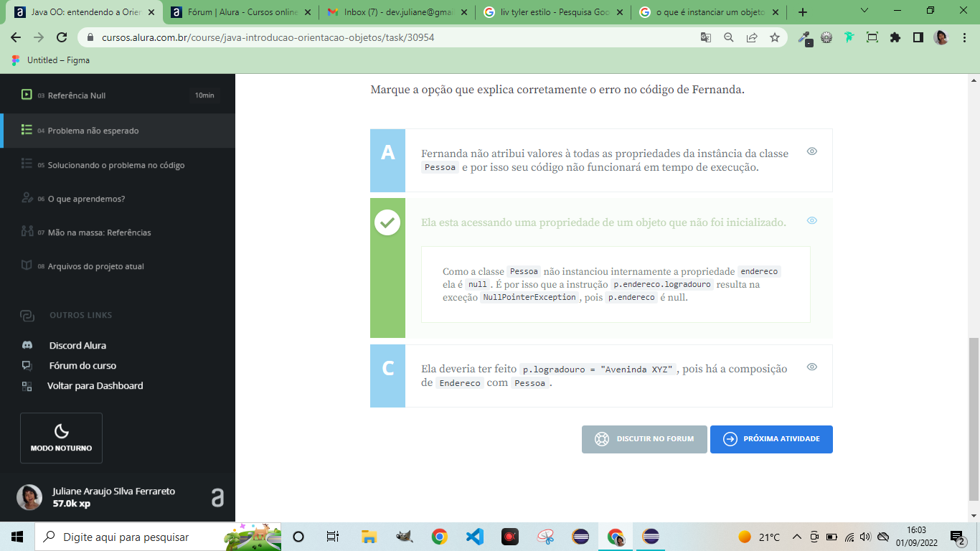Click the green checkmark on the correct answer
Image resolution: width=980 pixels, height=551 pixels.
pos(387,222)
